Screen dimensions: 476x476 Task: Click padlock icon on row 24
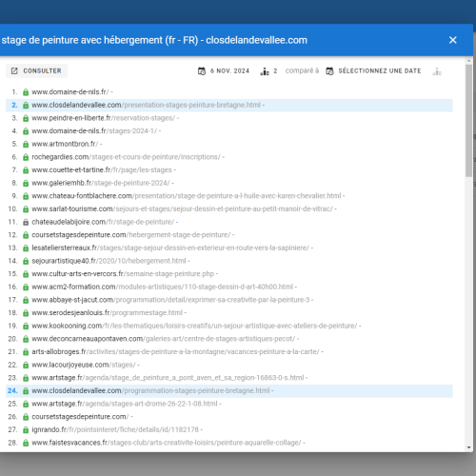click(x=26, y=391)
